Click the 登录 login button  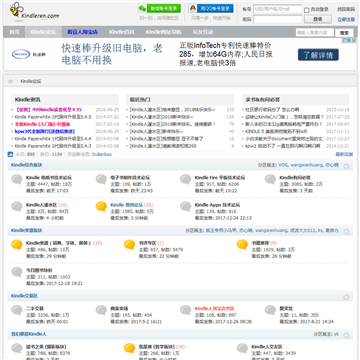coord(318,19)
